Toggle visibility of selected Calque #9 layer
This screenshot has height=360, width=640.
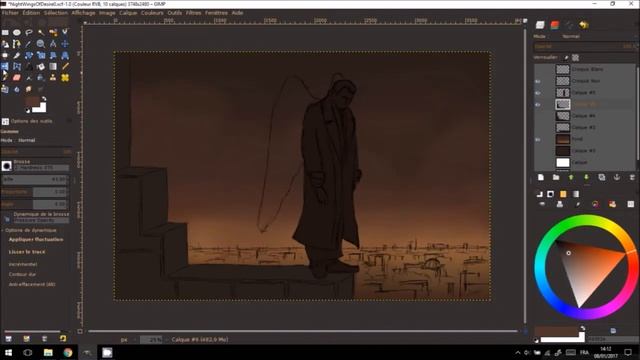[538, 104]
